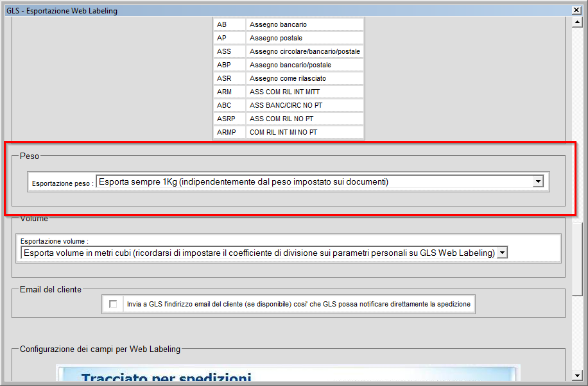588x386 pixels.
Task: Select the ABP code cell
Action: pyautogui.click(x=229, y=65)
